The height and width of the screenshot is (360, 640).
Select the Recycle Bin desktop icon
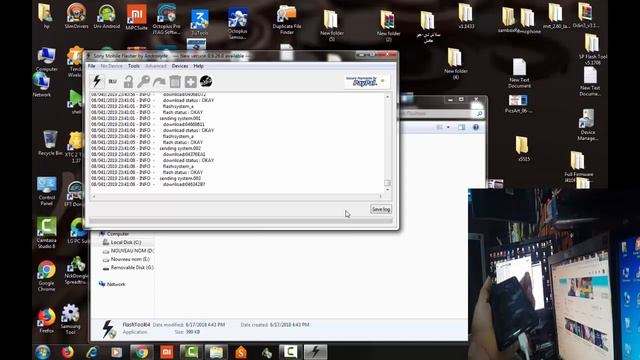tap(50, 143)
